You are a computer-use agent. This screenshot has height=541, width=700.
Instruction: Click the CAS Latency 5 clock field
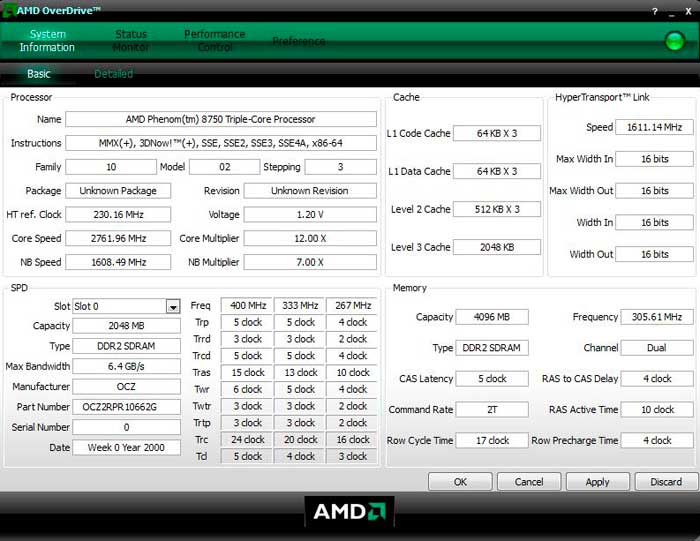(492, 379)
